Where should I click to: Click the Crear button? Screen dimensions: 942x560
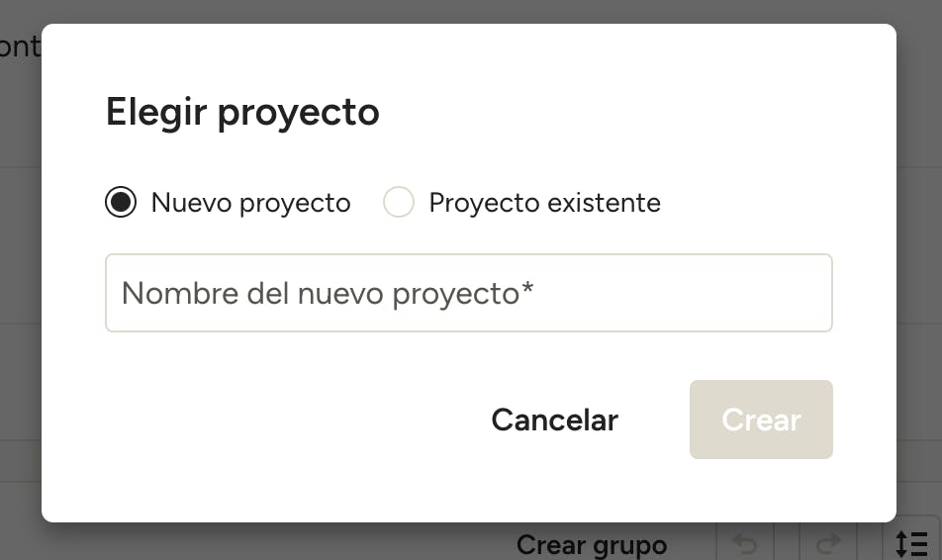pyautogui.click(x=761, y=420)
